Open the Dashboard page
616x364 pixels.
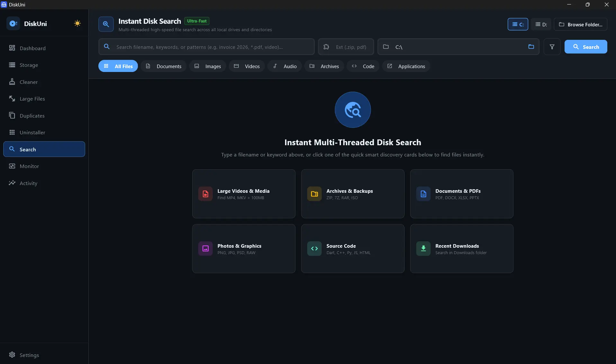coord(44,48)
